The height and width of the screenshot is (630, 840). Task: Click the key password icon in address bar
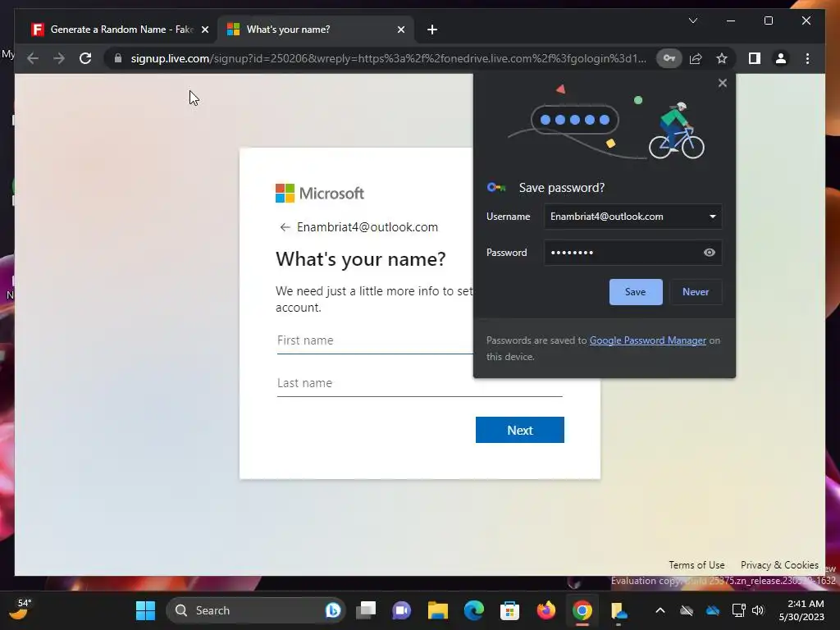tap(669, 58)
